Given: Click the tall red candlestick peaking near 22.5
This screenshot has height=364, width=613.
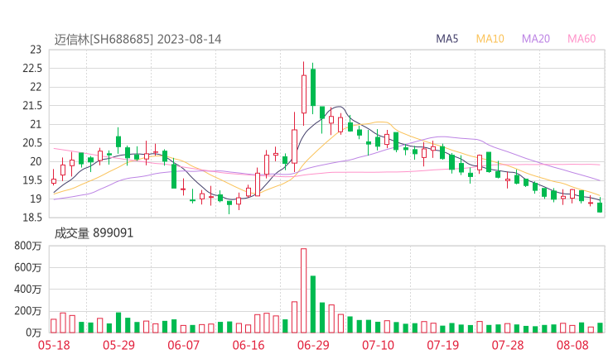Looking at the screenshot, I should [304, 93].
